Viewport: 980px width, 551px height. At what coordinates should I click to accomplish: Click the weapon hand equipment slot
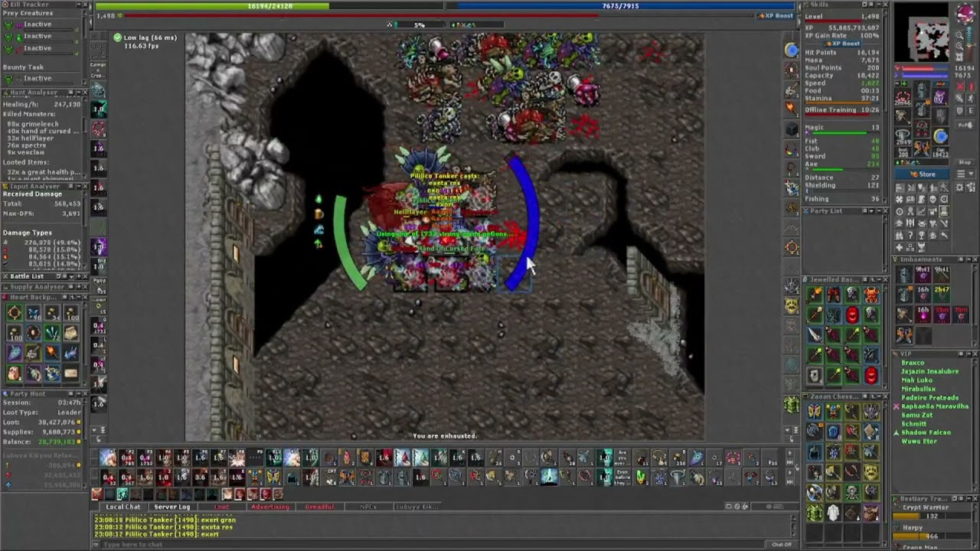pyautogui.click(x=902, y=116)
